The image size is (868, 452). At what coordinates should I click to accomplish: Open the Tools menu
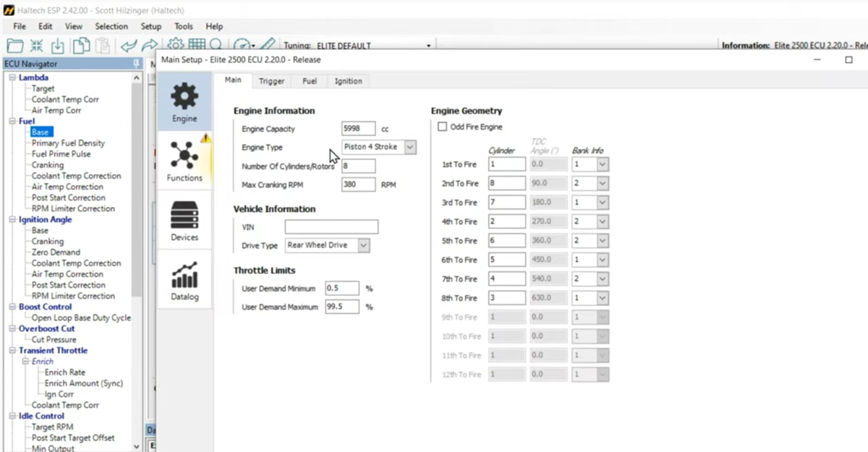tap(184, 27)
